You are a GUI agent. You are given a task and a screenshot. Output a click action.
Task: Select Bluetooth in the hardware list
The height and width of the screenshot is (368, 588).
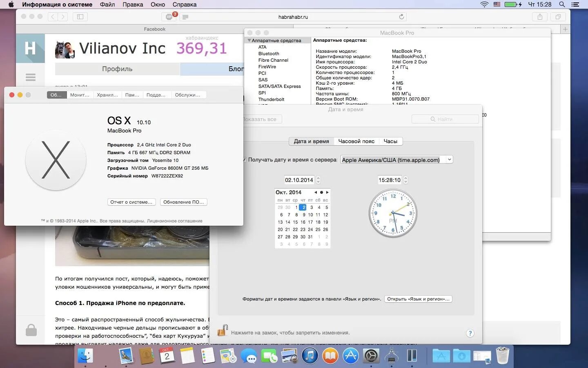[269, 54]
